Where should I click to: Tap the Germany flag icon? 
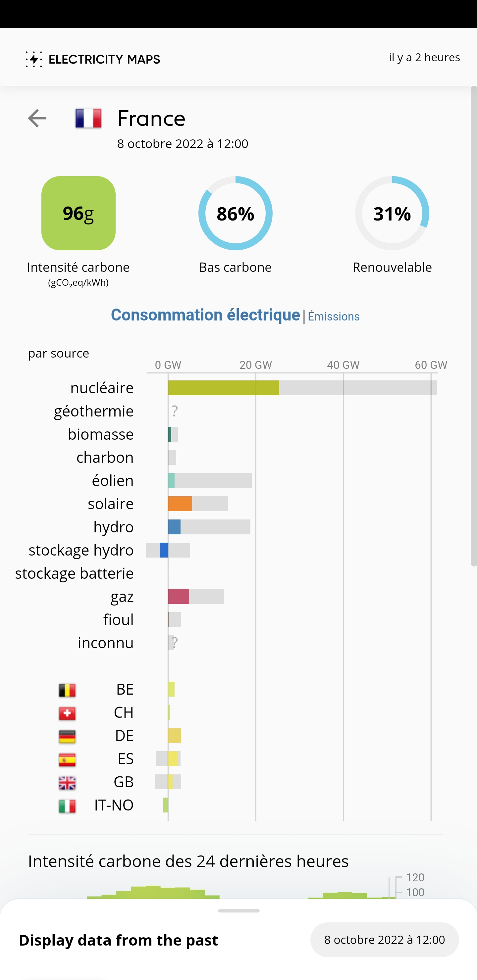(x=67, y=736)
